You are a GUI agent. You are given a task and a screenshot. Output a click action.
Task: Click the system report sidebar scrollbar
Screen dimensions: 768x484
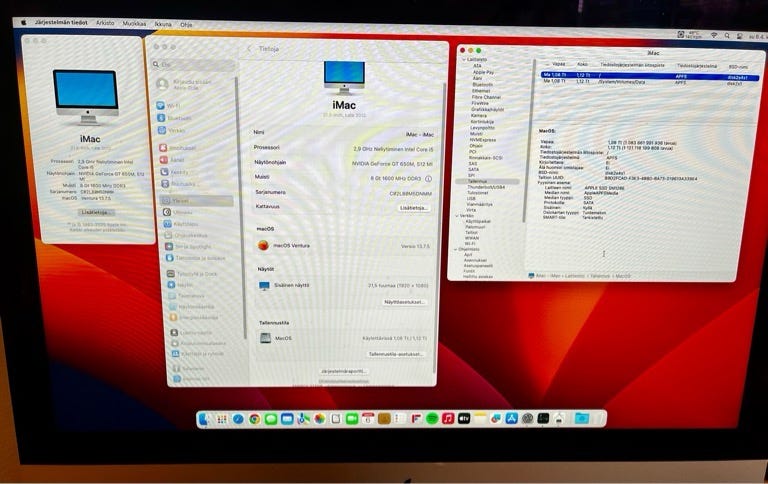pyautogui.click(x=529, y=142)
